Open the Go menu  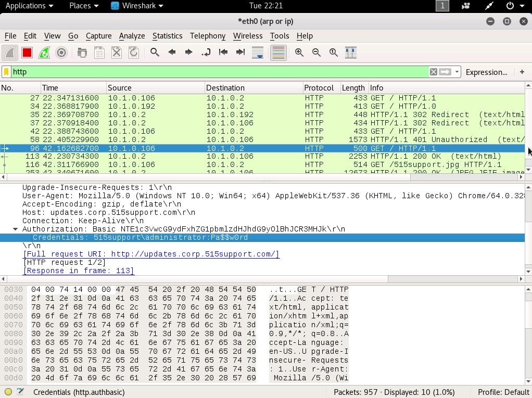[73, 36]
